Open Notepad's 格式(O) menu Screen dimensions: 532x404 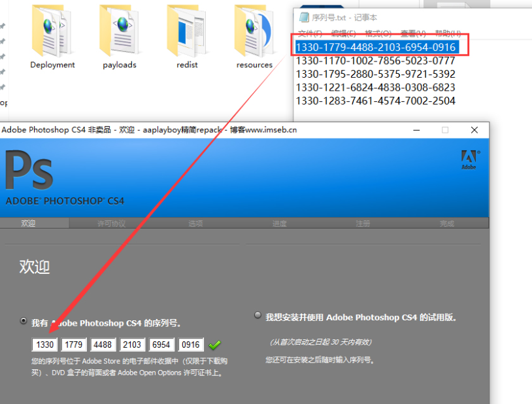(x=378, y=33)
